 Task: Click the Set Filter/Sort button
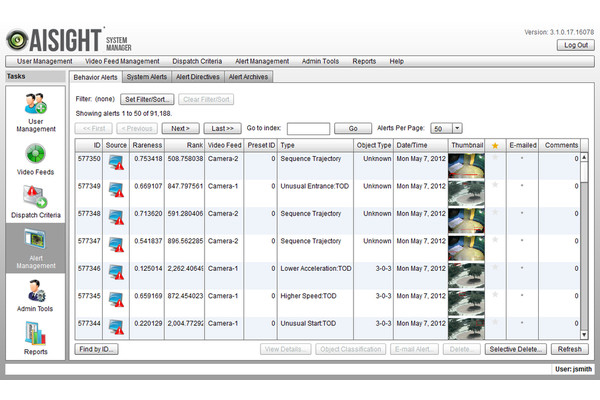coord(146,100)
